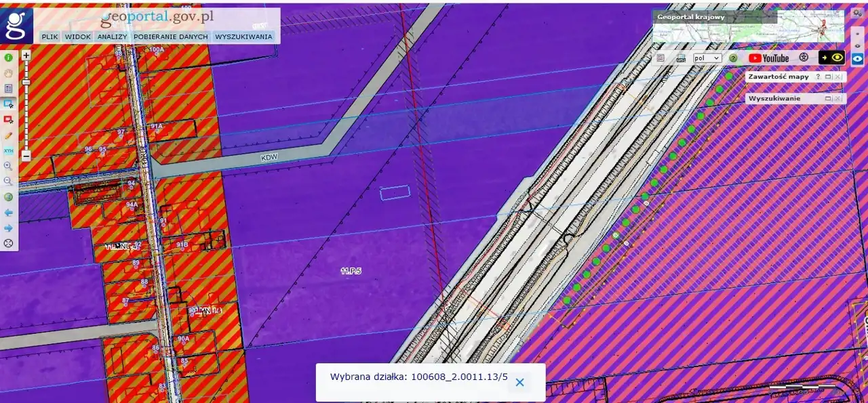
Task: Open the 'pol' language dropdown
Action: tap(707, 58)
